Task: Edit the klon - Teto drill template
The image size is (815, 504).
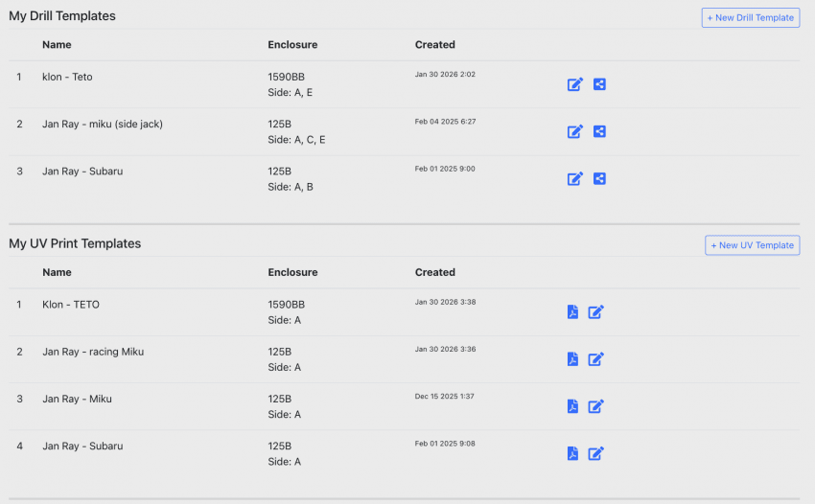Action: (575, 84)
